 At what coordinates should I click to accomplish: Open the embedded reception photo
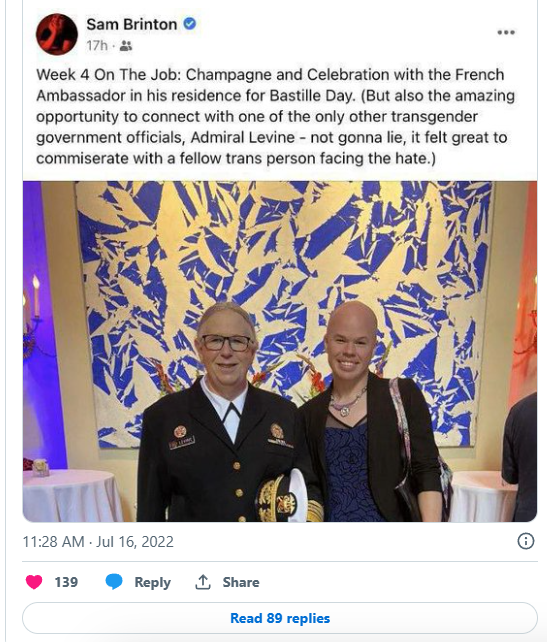click(280, 351)
